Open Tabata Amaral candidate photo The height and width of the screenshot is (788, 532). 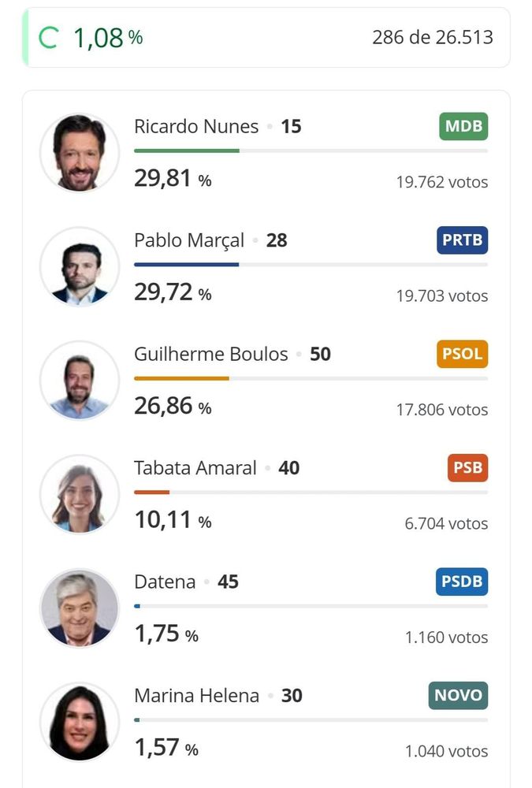(80, 495)
